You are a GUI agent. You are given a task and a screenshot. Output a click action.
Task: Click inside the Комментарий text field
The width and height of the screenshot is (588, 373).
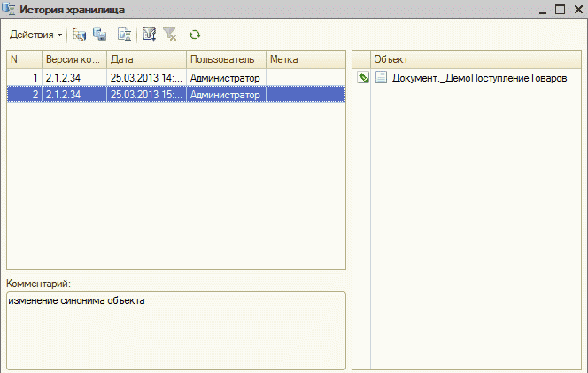coord(175,330)
